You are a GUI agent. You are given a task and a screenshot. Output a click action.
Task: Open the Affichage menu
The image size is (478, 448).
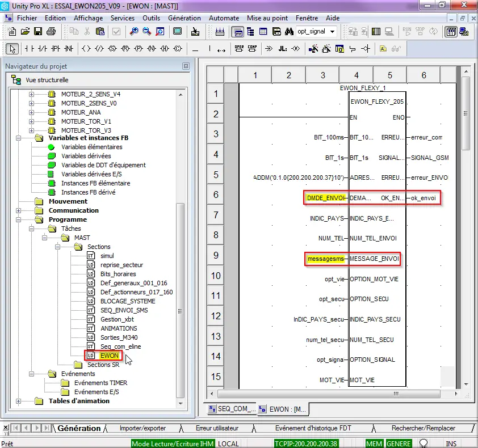[x=89, y=18]
